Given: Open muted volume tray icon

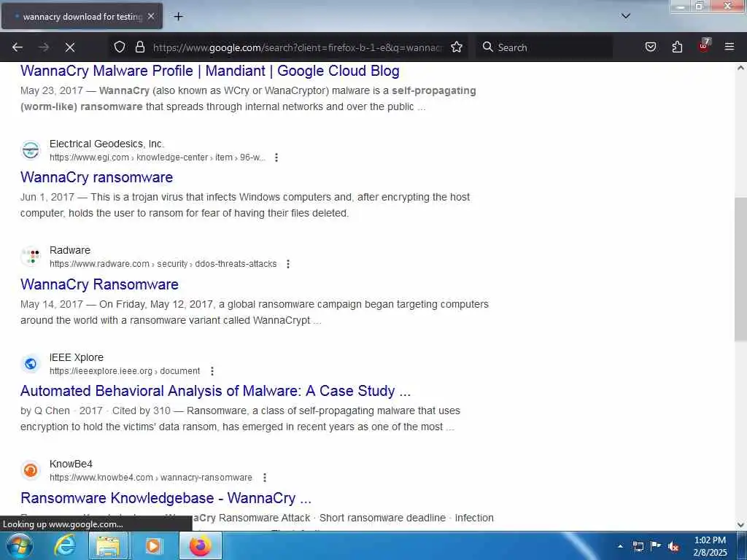Looking at the screenshot, I should click(x=673, y=547).
